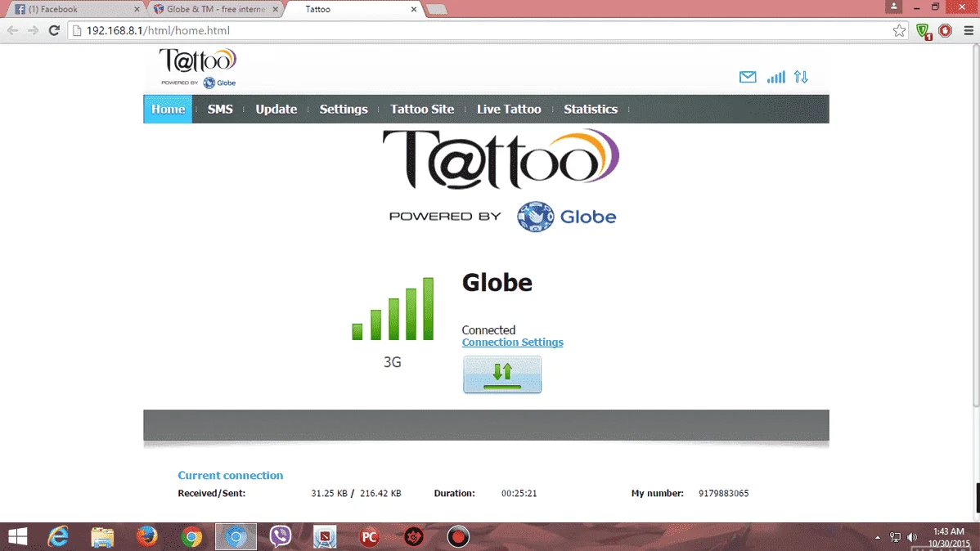Image resolution: width=980 pixels, height=551 pixels.
Task: Click the large green signal bars graphic
Action: point(393,309)
